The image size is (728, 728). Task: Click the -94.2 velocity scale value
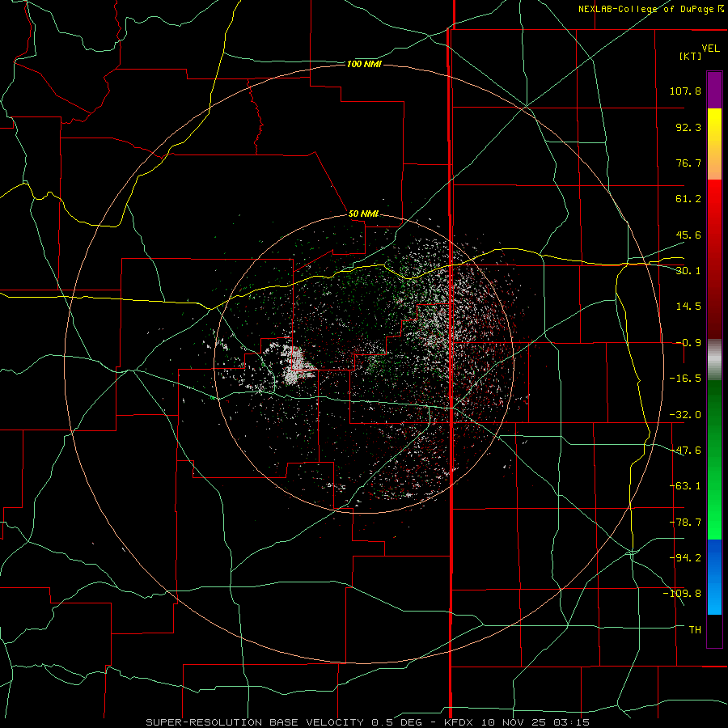(x=685, y=557)
